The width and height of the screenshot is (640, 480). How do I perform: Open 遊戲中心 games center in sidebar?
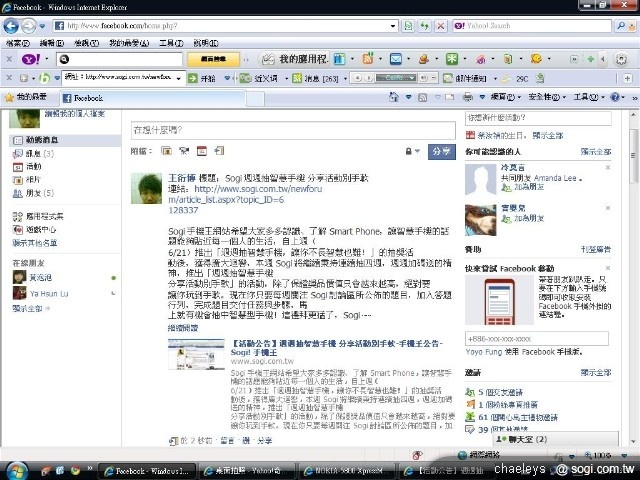(35, 229)
